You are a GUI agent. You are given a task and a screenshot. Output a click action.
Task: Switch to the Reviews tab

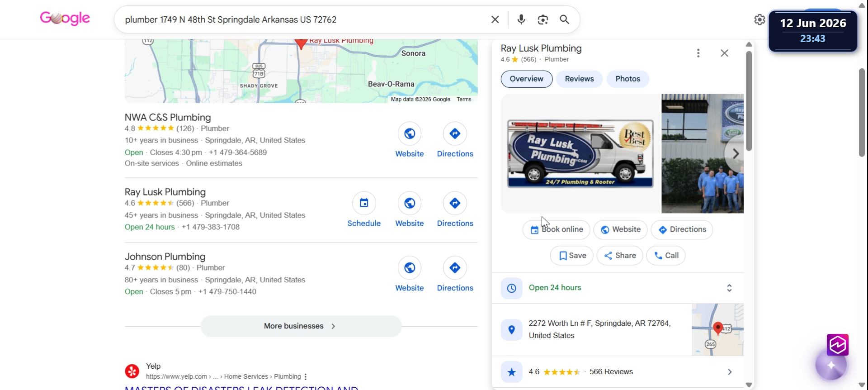pos(580,79)
